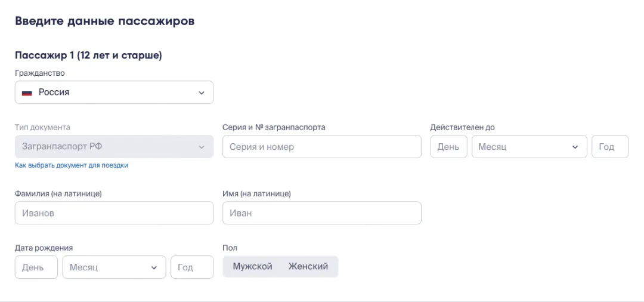The width and height of the screenshot is (644, 302).
Task: Click the chevron arrow in Гражданство selector
Action: tap(202, 93)
